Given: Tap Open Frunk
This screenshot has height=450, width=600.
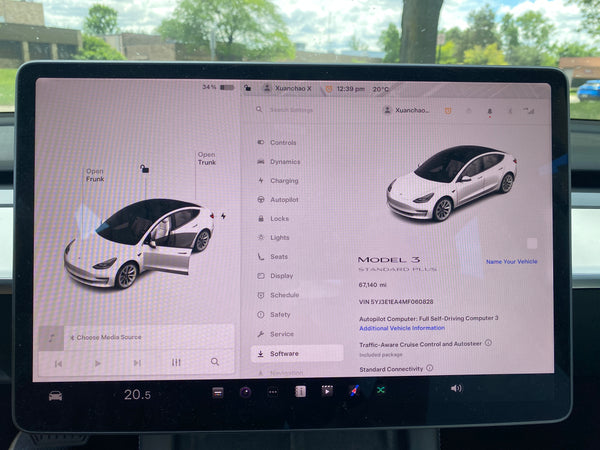Looking at the screenshot, I should [95, 175].
